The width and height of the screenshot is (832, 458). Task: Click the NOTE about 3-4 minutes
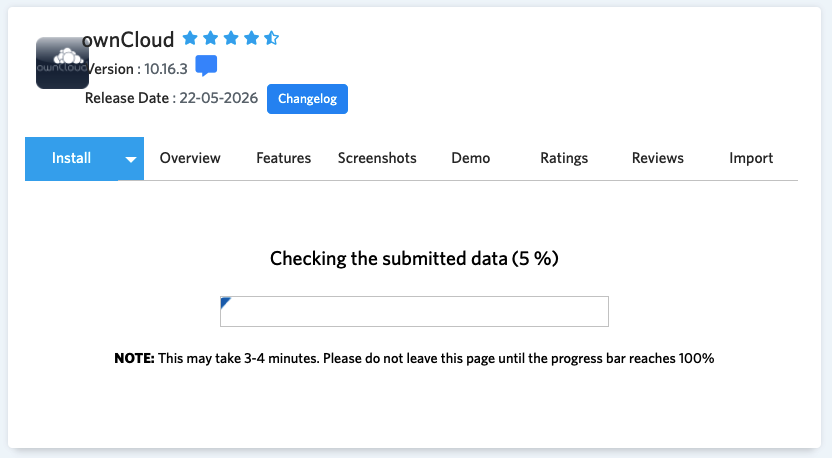pyautogui.click(x=414, y=358)
